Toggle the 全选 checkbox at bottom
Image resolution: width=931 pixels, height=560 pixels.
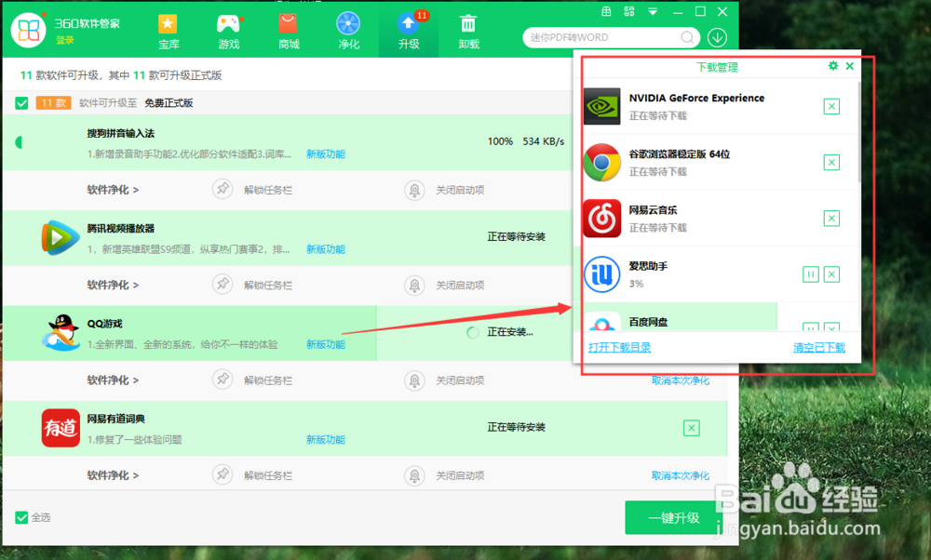click(x=22, y=517)
